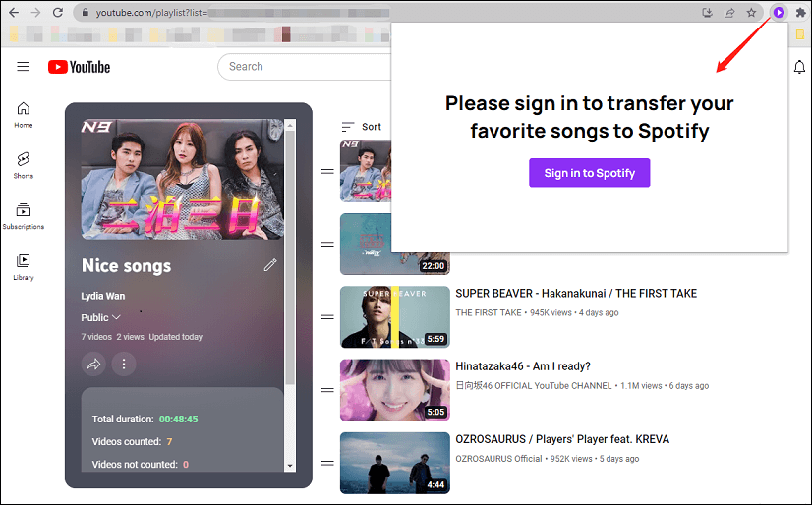Open the playlist Sort menu

click(x=362, y=126)
